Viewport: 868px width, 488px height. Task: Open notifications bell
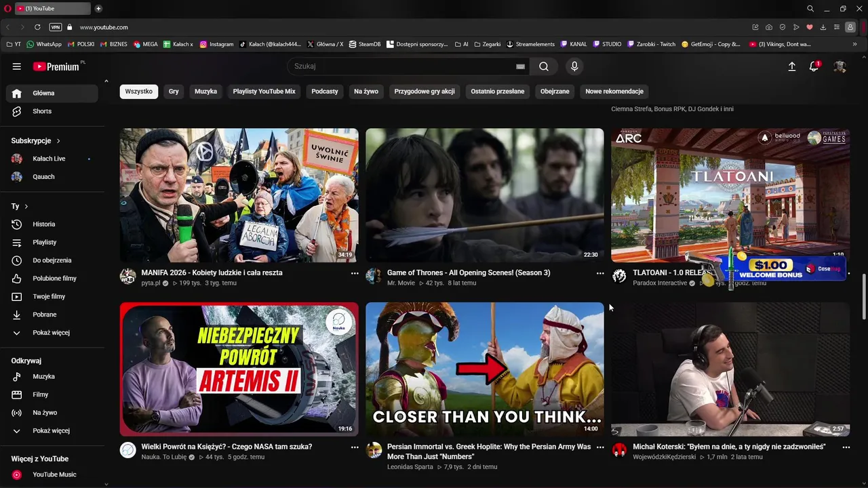pos(814,66)
